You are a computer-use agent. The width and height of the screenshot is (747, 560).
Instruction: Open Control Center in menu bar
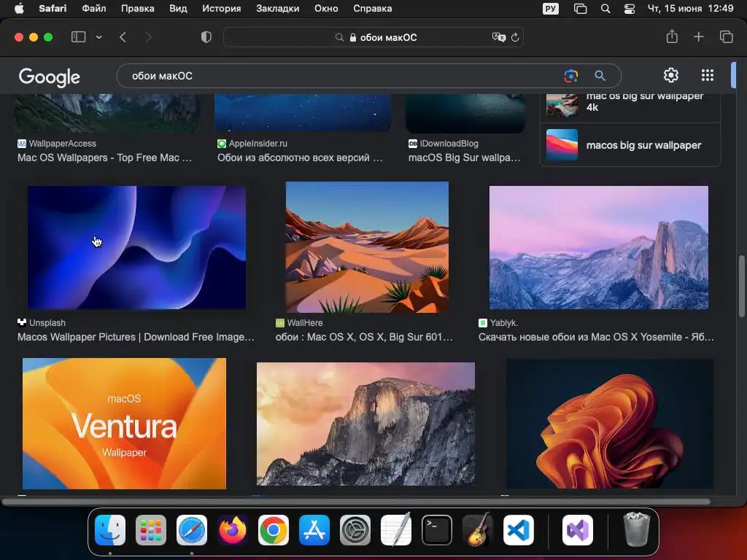coord(630,9)
